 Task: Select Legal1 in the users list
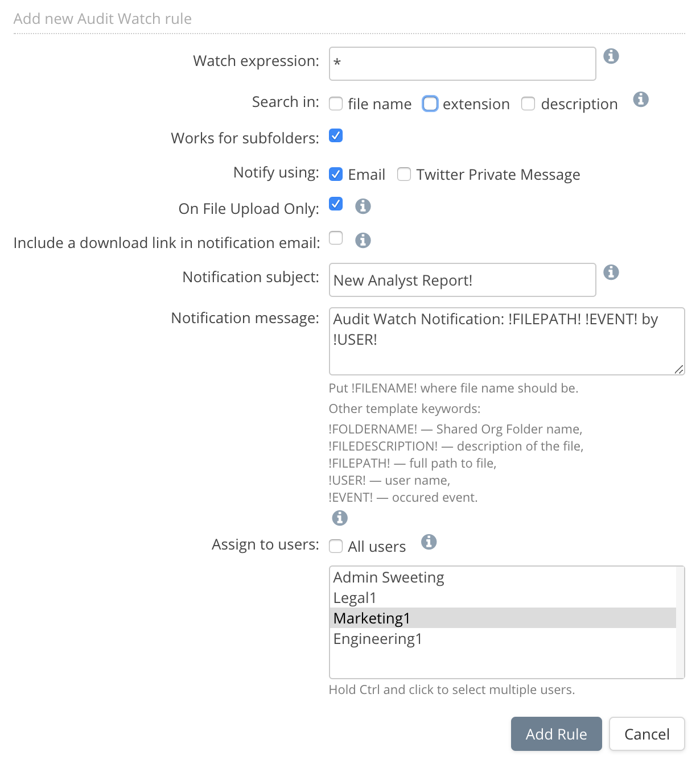click(355, 598)
